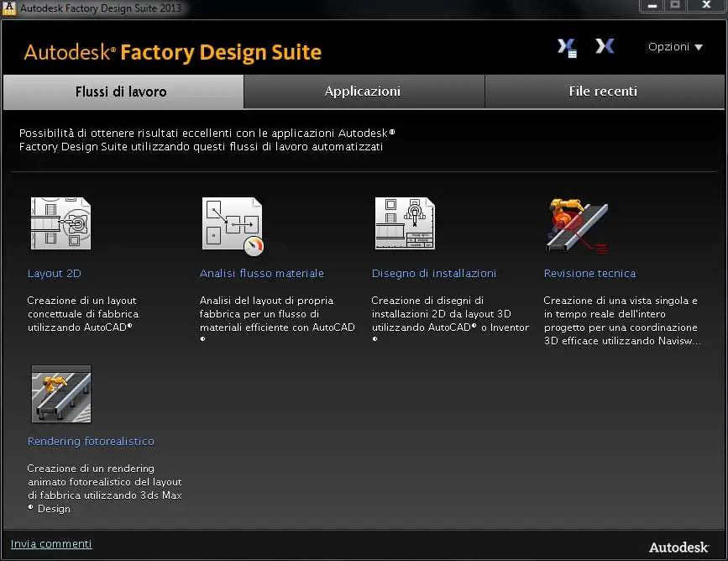This screenshot has width=728, height=561.
Task: Click the Invia commenti feedback link
Action: click(51, 544)
